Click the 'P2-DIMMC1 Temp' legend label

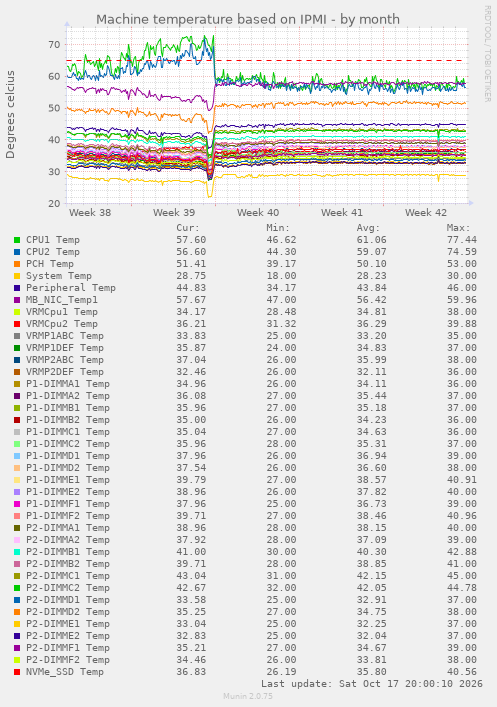(68, 576)
